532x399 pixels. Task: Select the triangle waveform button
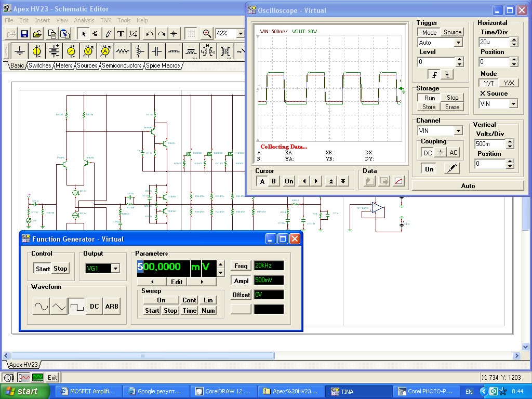point(59,307)
